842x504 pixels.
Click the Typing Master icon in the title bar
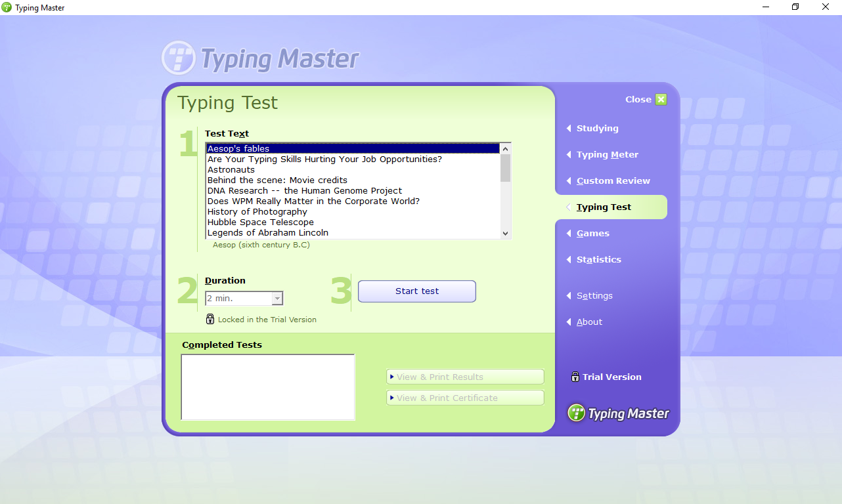[7, 7]
